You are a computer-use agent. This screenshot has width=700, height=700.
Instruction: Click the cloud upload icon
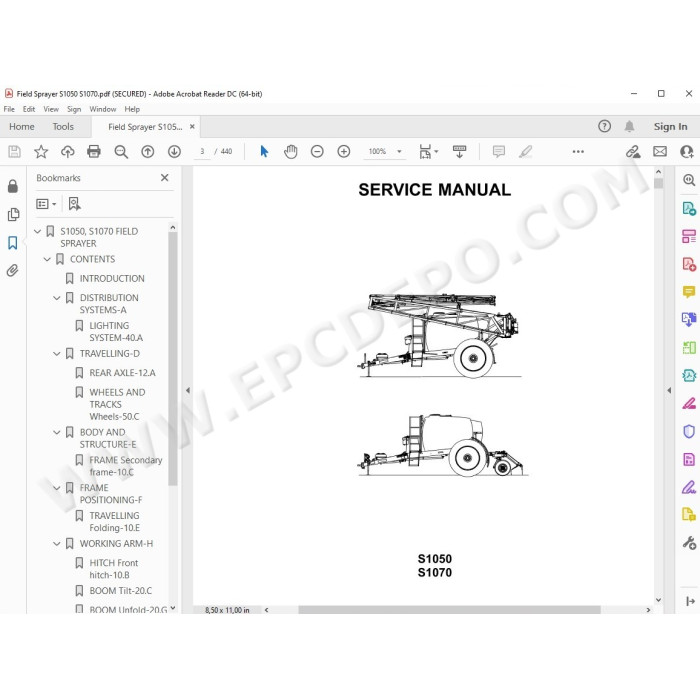tap(67, 152)
